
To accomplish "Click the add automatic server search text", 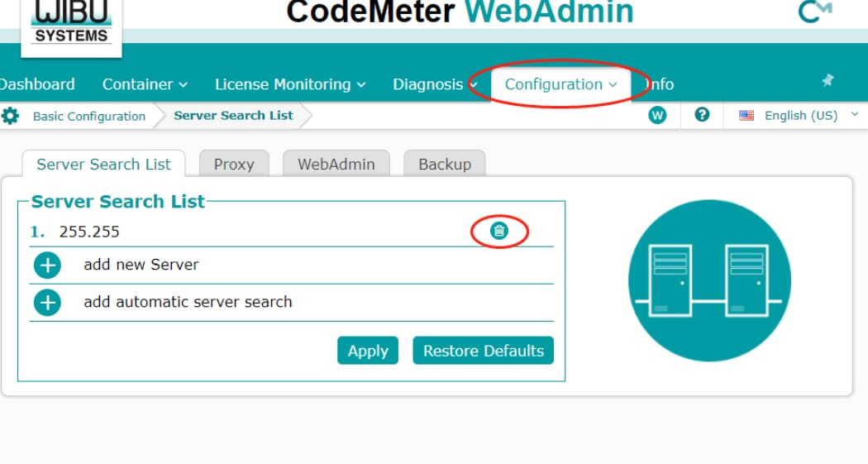I will point(188,302).
